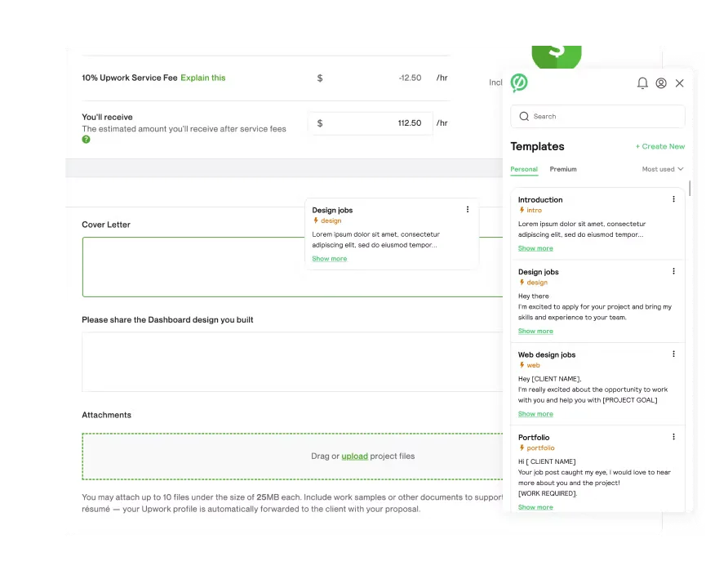Select the Introduction template title
This screenshot has height=579, width=728.
(x=540, y=200)
